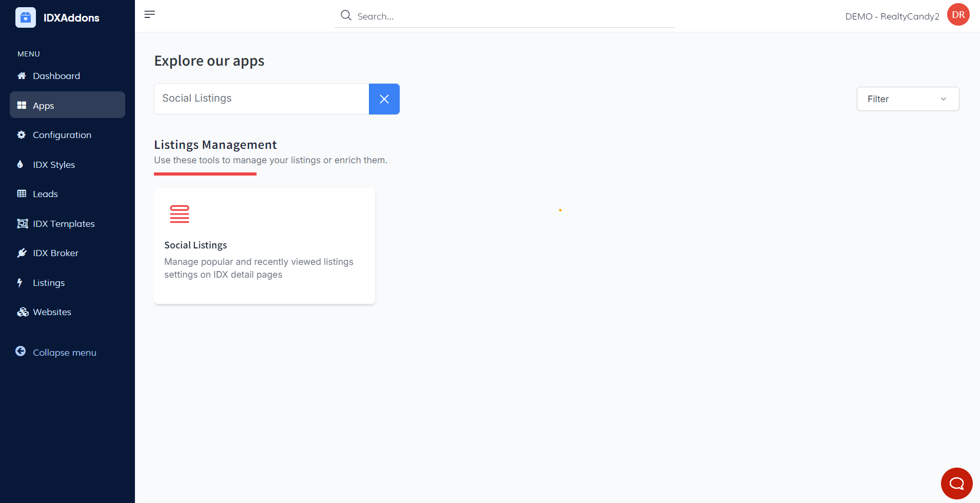The image size is (980, 503).
Task: Open the DR user avatar
Action: pyautogui.click(x=958, y=15)
